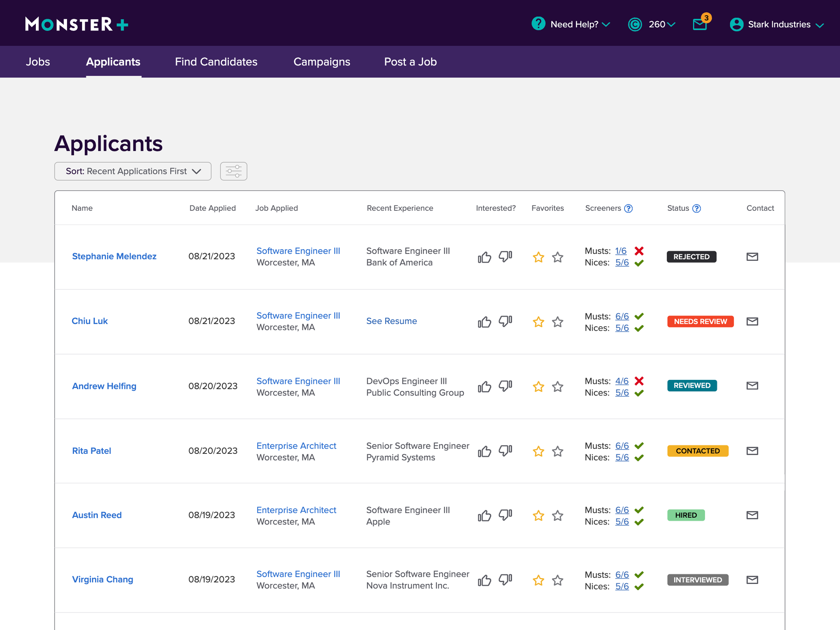The image size is (840, 630).
Task: Open the Find Candidates tab
Action: [x=216, y=62]
